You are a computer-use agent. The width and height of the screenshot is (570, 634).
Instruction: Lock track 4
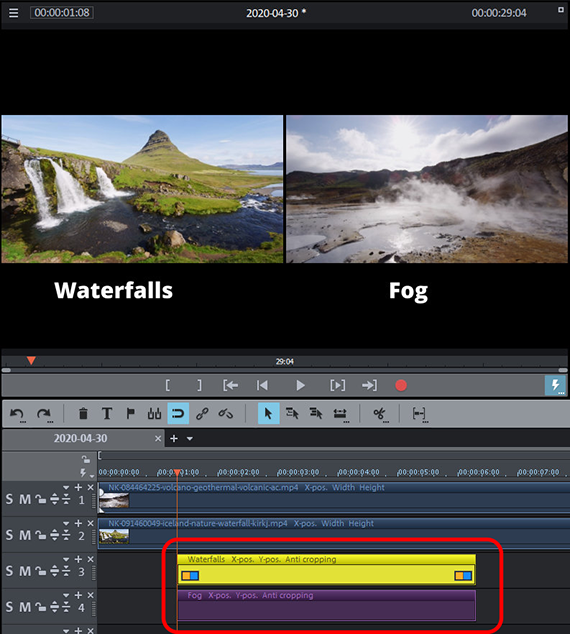tap(40, 608)
